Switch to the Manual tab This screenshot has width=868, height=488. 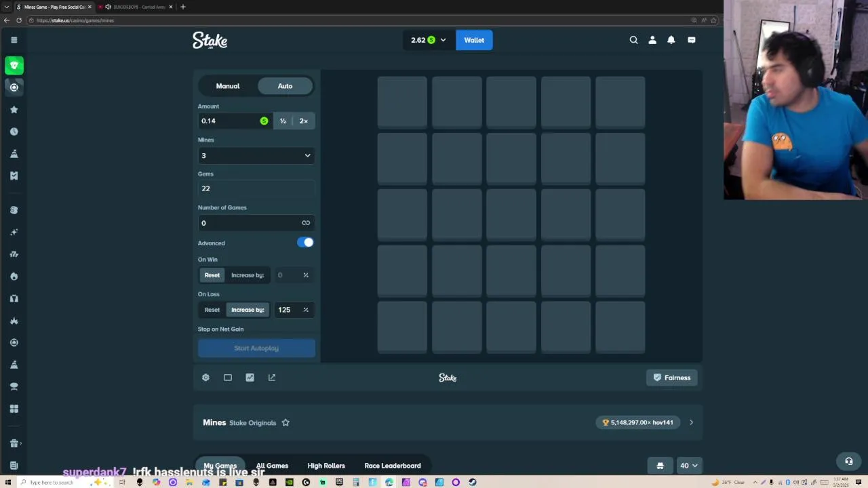(228, 86)
